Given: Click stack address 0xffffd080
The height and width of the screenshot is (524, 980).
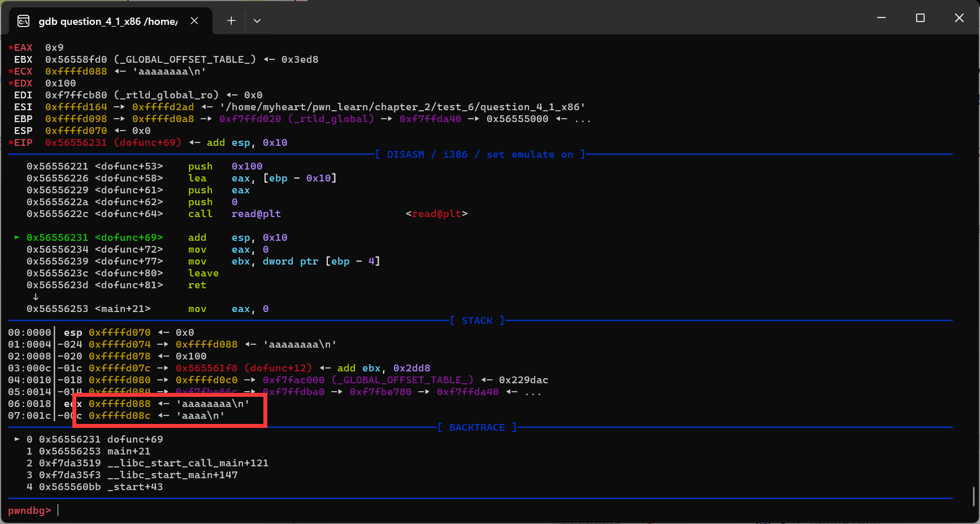Looking at the screenshot, I should pos(120,380).
